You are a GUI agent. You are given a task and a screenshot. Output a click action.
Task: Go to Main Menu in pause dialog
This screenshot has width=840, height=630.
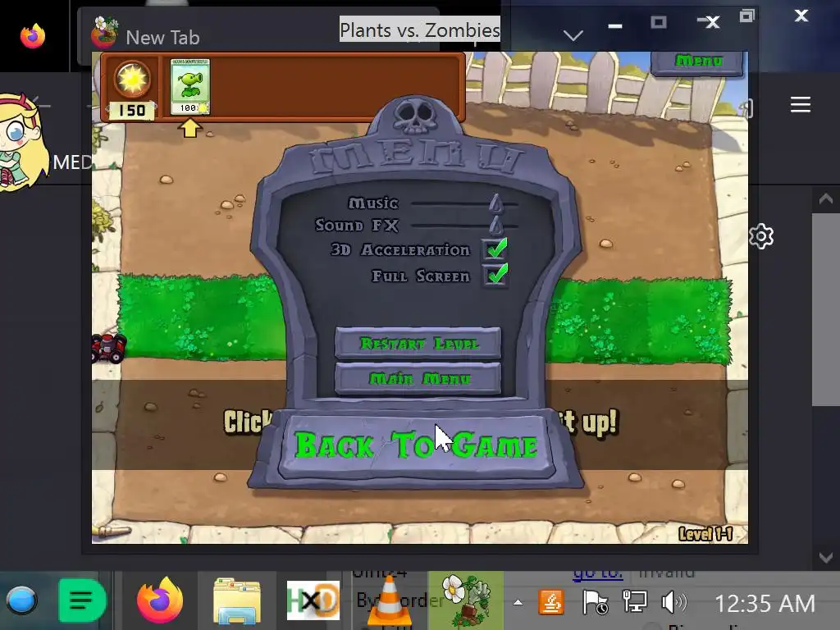[x=418, y=379]
